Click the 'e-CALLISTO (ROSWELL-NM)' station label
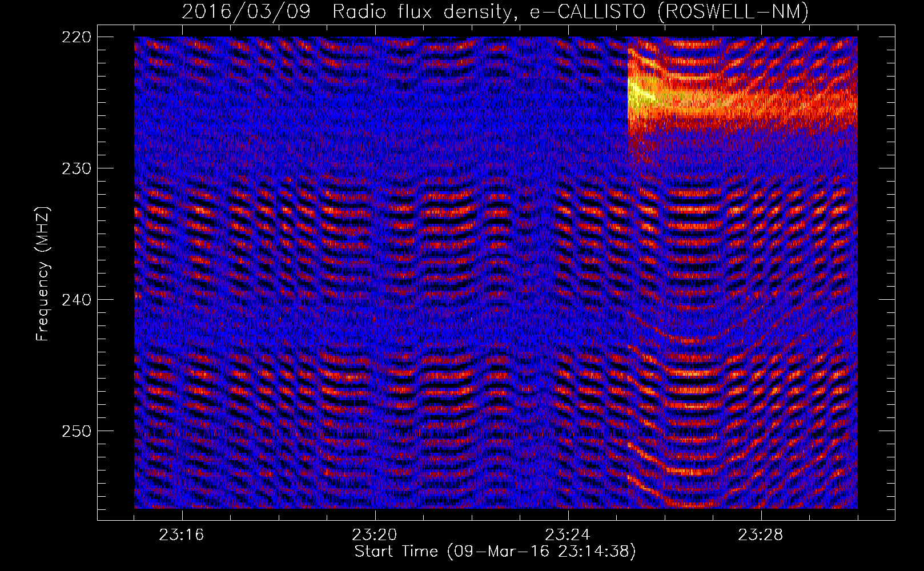Screen dimensions: 924x571 tap(669, 12)
